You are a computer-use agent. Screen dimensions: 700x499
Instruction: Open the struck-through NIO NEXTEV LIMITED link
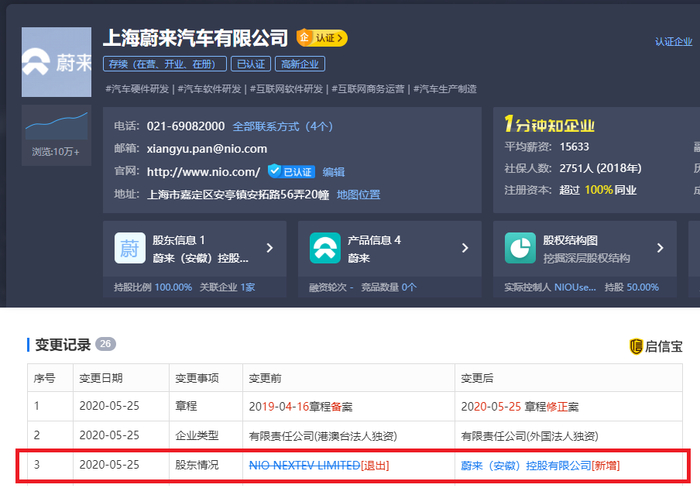pyautogui.click(x=304, y=466)
